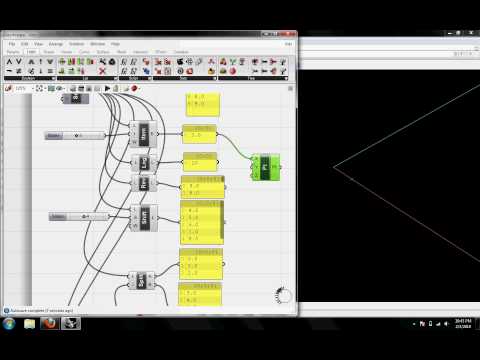The height and width of the screenshot is (360, 480).
Task: Select the not-equal gate icon in Boolean panel
Action: 19,71
